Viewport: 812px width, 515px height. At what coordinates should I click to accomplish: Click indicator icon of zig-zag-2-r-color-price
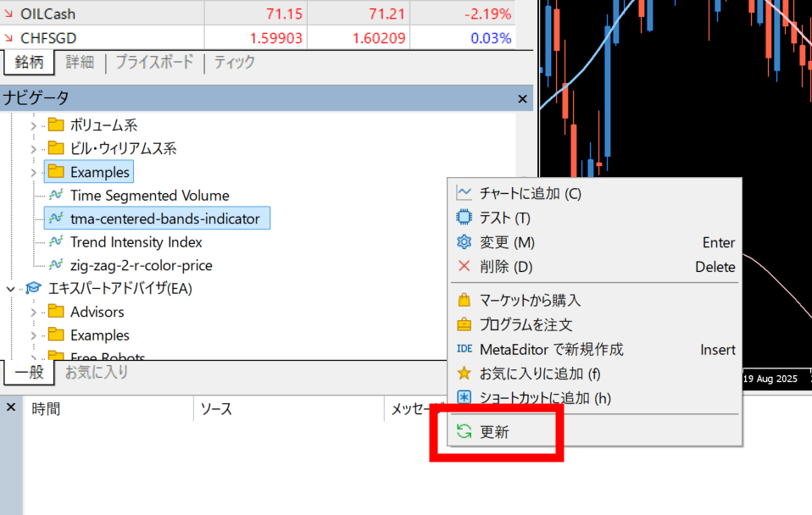(56, 265)
